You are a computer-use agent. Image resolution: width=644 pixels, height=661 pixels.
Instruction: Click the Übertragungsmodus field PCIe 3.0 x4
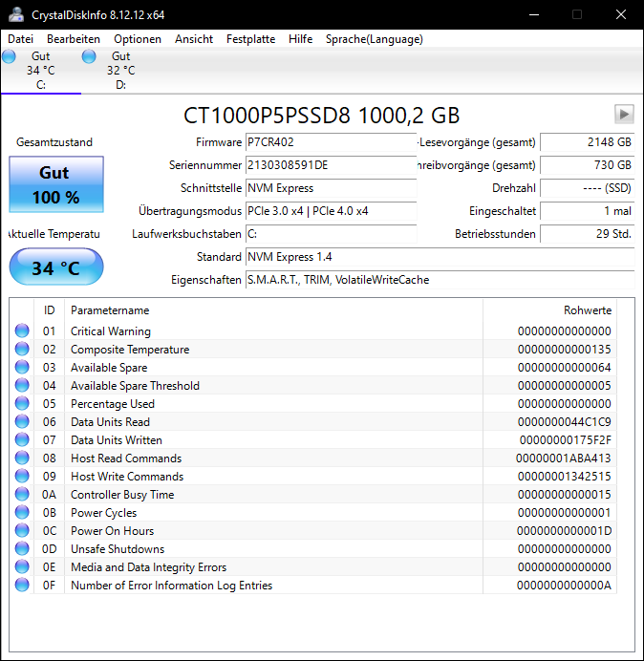pyautogui.click(x=331, y=211)
